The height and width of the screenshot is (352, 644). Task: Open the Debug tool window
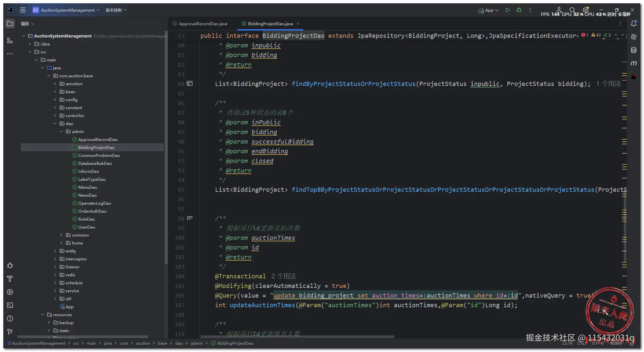10,265
